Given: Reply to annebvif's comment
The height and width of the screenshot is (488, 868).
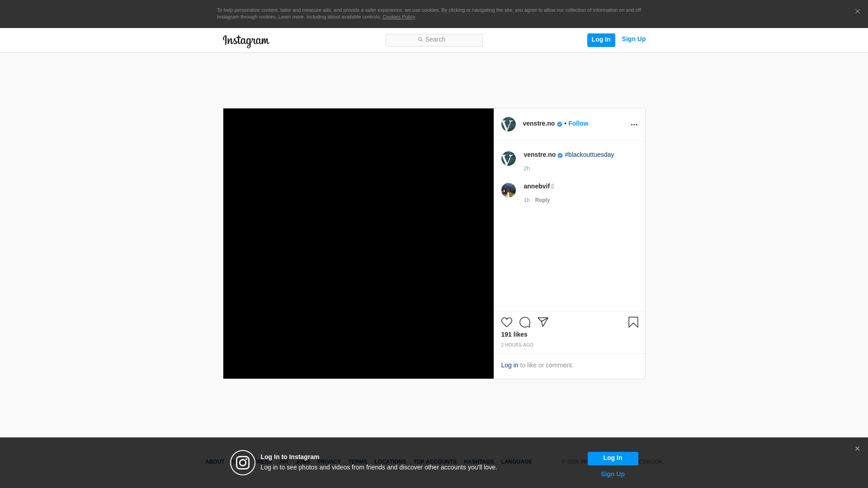Looking at the screenshot, I should coord(542,200).
